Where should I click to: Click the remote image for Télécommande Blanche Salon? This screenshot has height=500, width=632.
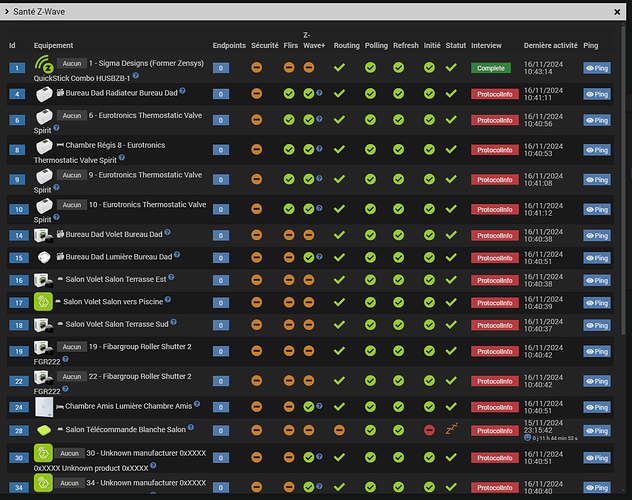click(44, 430)
